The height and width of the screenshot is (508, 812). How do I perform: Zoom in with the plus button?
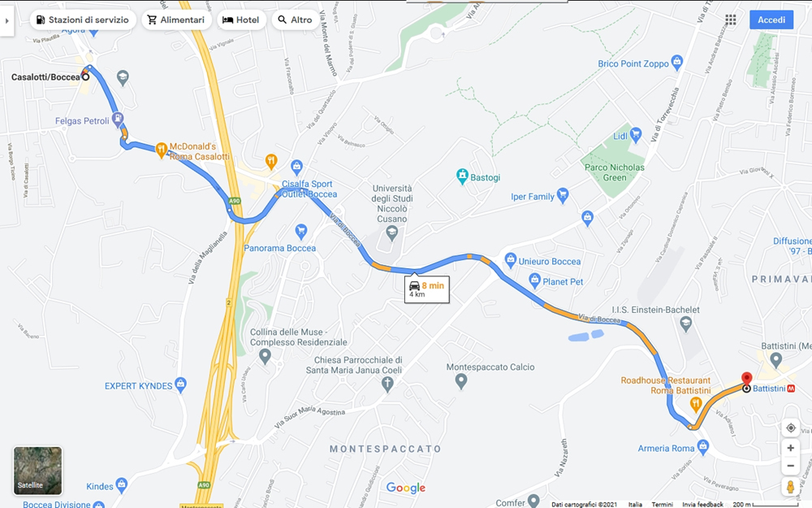pos(791,448)
